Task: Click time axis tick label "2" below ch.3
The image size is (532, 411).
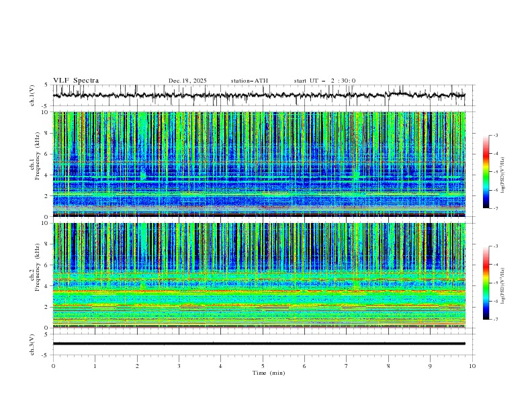Action: [137, 366]
